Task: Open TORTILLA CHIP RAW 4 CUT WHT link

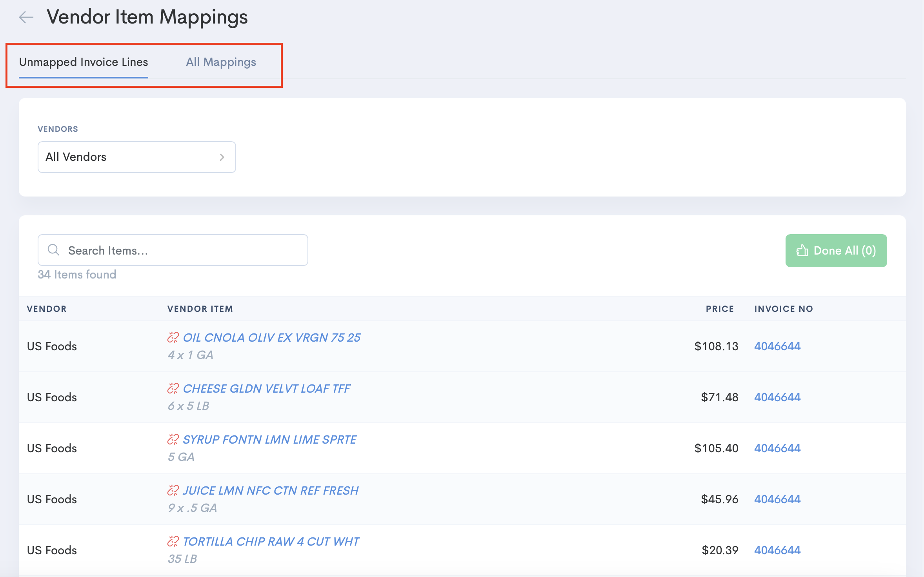Action: [x=271, y=541]
